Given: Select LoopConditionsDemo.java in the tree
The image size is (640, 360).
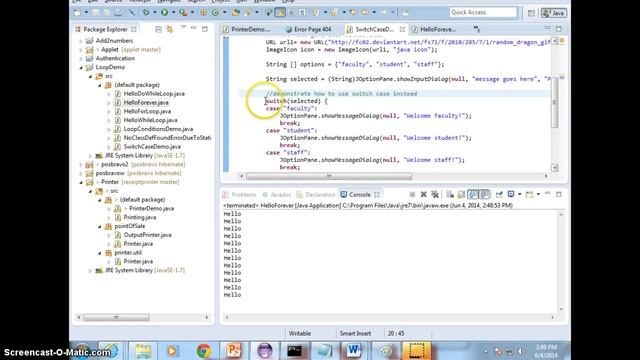Looking at the screenshot, I should point(158,129).
